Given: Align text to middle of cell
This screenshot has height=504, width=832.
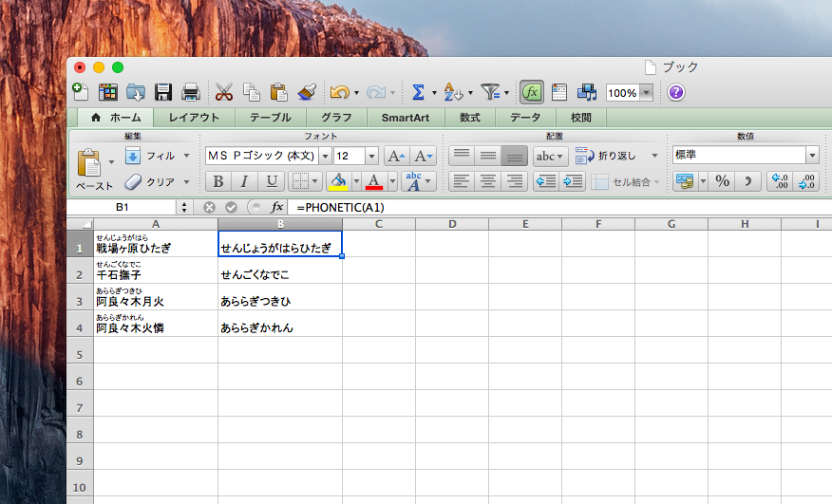Looking at the screenshot, I should tap(487, 156).
